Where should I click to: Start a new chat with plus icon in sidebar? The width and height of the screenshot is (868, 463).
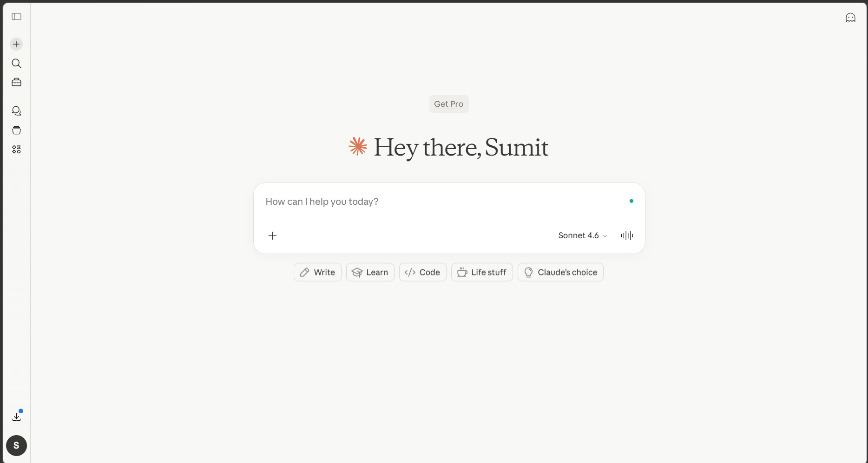pyautogui.click(x=16, y=44)
